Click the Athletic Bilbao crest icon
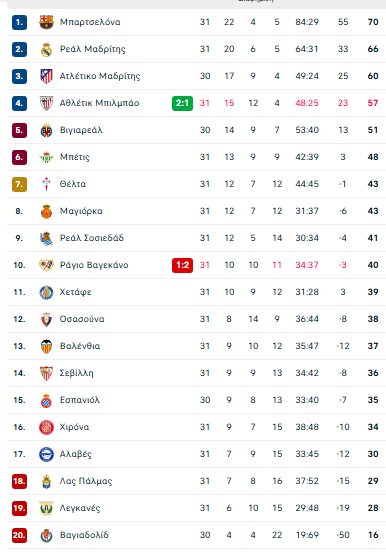386x553 pixels. [x=46, y=103]
